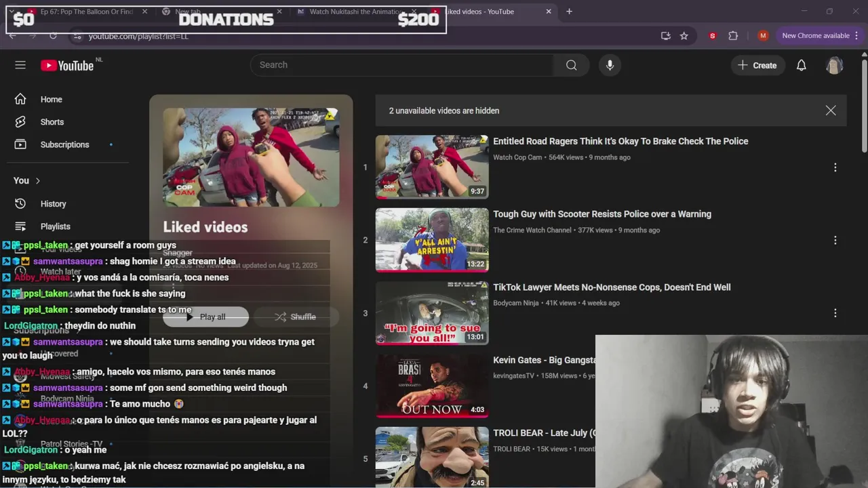Click the search magnifier button
Screen dimensions: 868x488
tap(572, 65)
